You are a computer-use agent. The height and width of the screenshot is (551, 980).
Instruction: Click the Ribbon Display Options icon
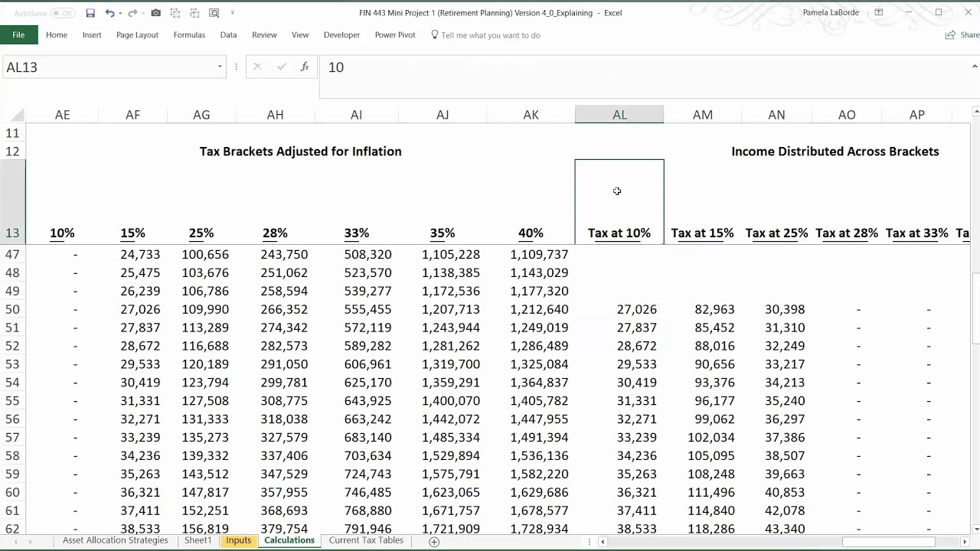(x=879, y=13)
